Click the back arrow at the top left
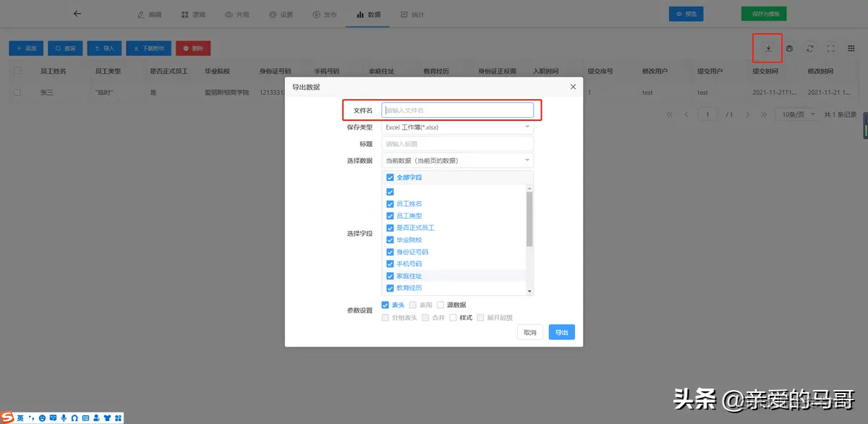 [77, 13]
